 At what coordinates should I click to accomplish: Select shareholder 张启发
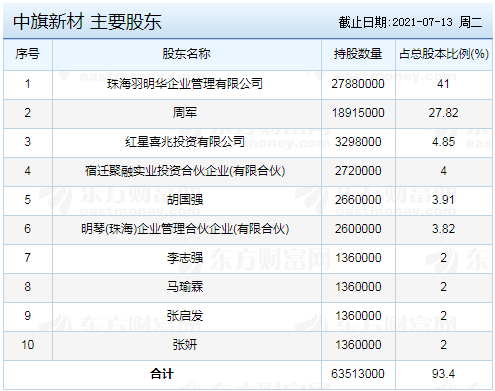click(x=185, y=316)
